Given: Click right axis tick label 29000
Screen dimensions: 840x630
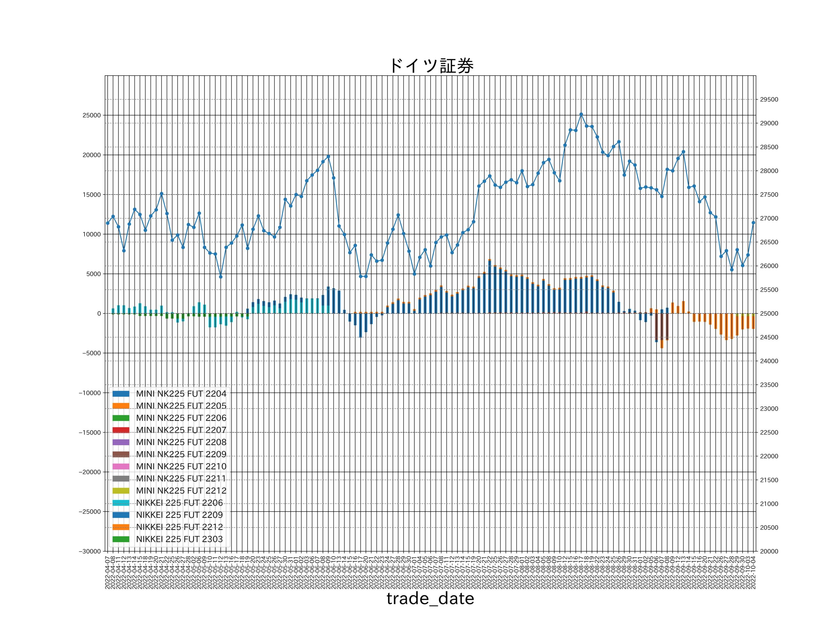Looking at the screenshot, I should tap(769, 123).
